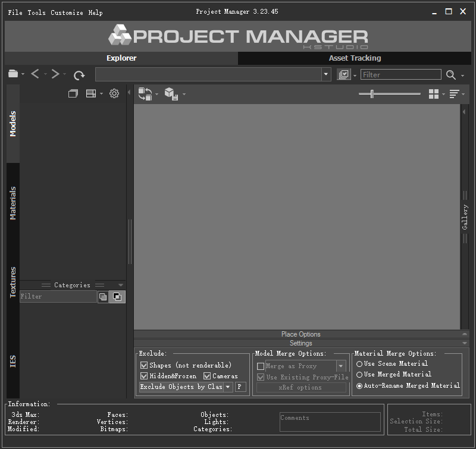Image resolution: width=476 pixels, height=449 pixels.
Task: Select the Models side tab
Action: [12, 124]
